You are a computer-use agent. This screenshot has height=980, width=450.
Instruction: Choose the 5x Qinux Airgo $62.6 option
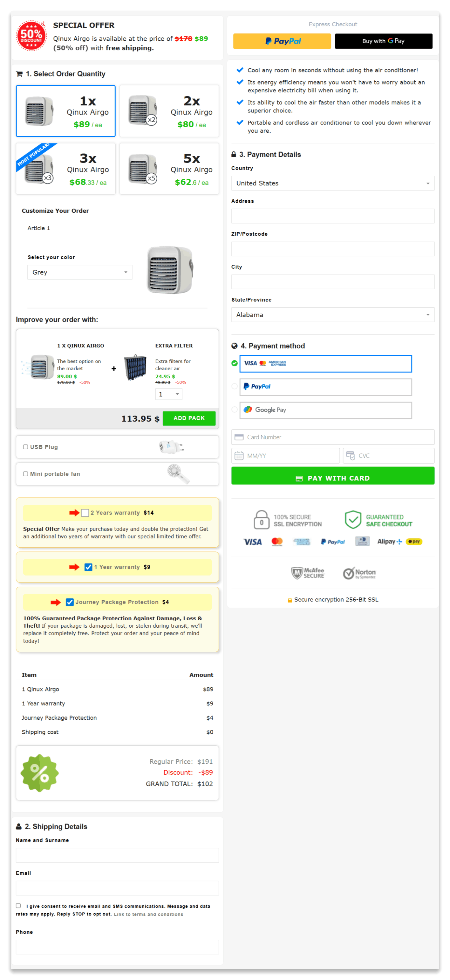[169, 169]
